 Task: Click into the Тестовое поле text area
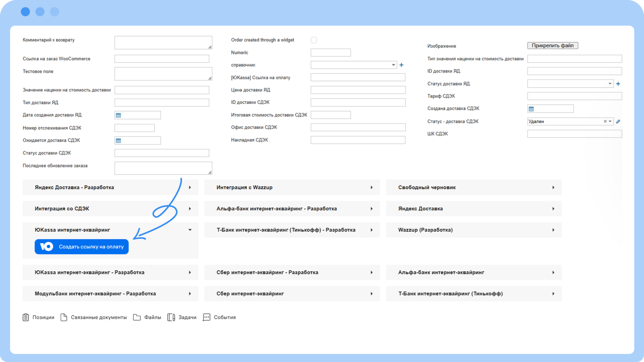tap(163, 74)
